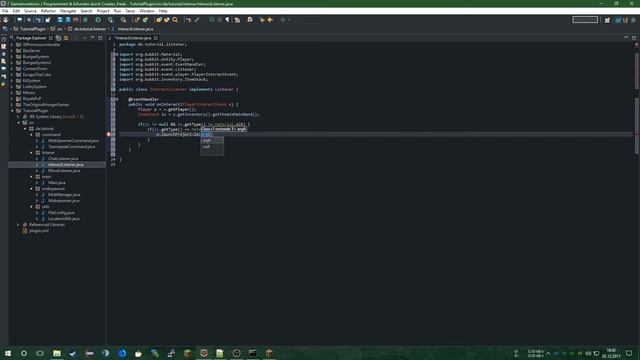Click the New Java Class icon
640x360 pixels.
pyautogui.click(x=145, y=20)
